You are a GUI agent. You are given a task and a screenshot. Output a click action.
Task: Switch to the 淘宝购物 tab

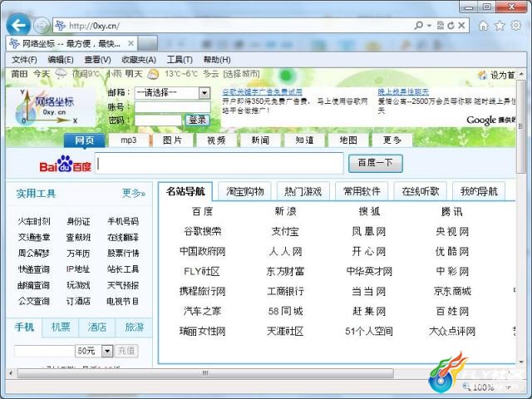point(245,191)
